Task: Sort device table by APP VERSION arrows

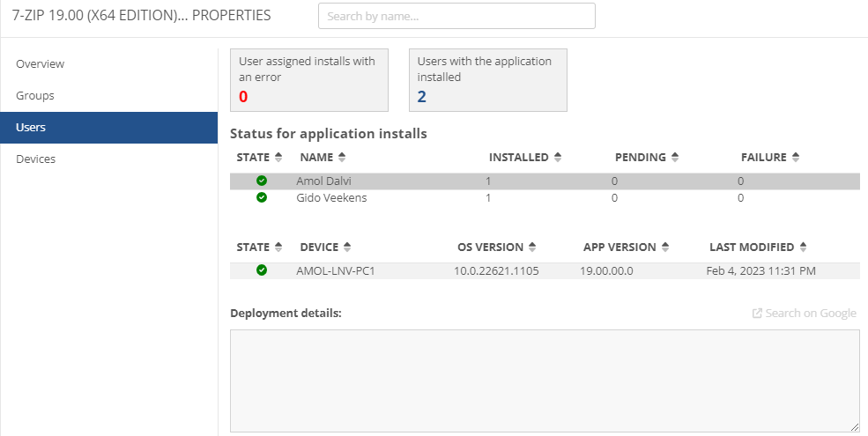Action: tap(665, 247)
